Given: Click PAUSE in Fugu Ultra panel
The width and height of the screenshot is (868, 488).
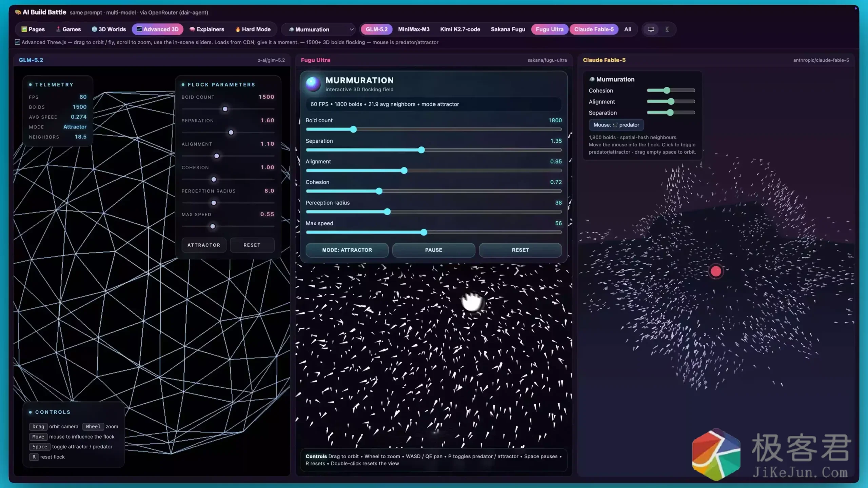Looking at the screenshot, I should [434, 250].
